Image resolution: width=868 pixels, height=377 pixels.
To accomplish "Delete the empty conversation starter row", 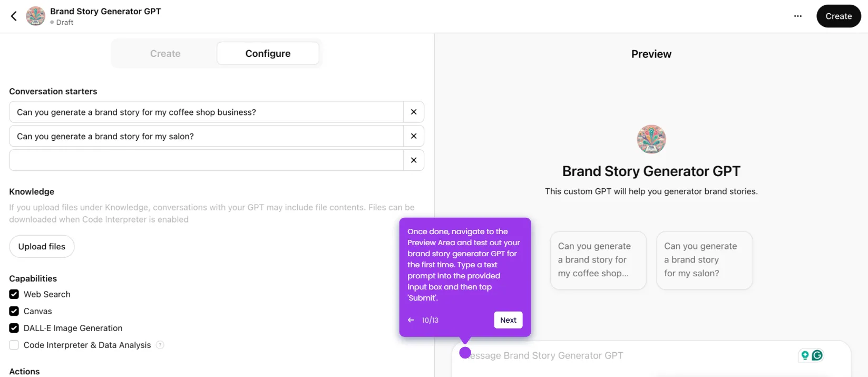I will (414, 160).
